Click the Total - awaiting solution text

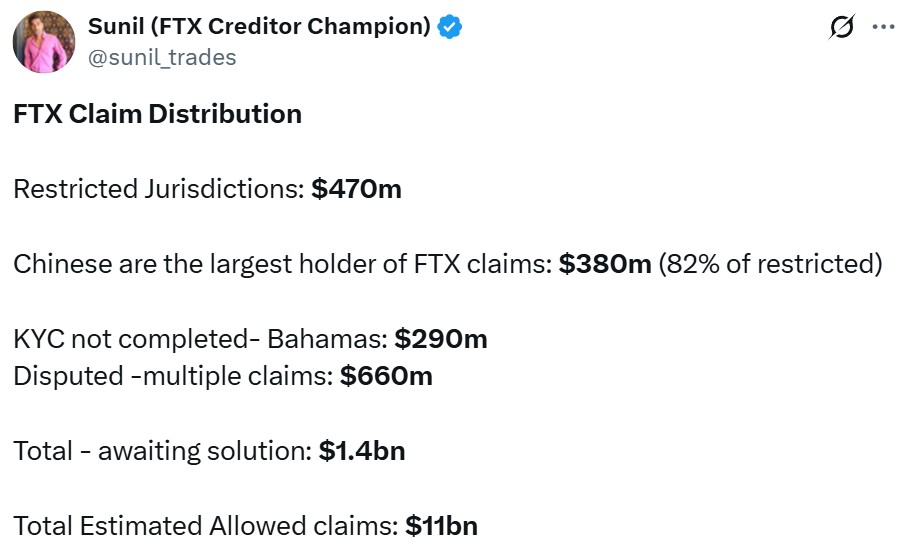[x=162, y=451]
